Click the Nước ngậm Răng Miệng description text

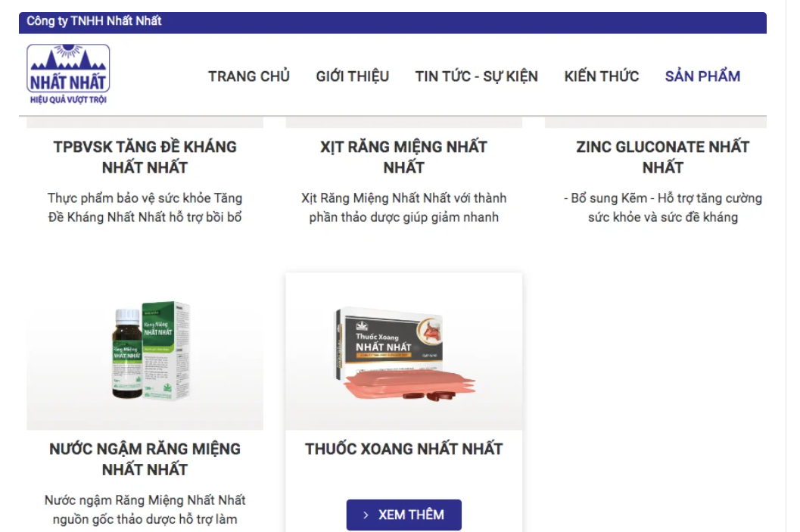pyautogui.click(x=145, y=509)
